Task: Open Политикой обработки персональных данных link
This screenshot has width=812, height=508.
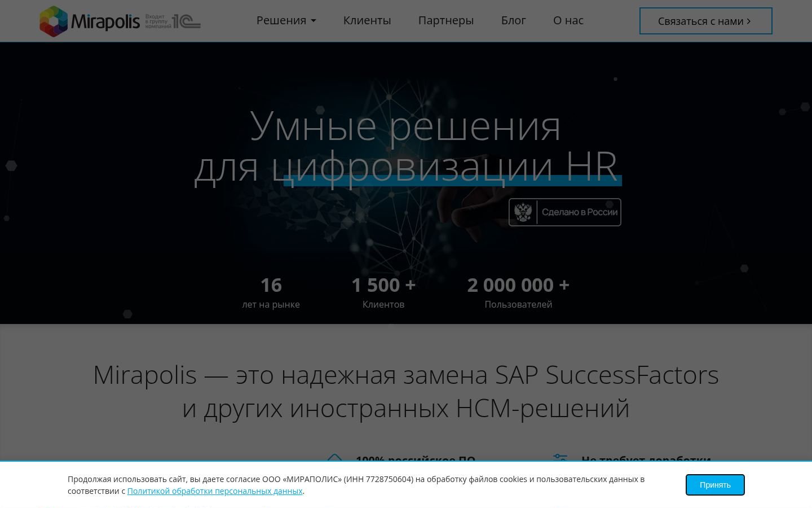Action: tap(215, 491)
